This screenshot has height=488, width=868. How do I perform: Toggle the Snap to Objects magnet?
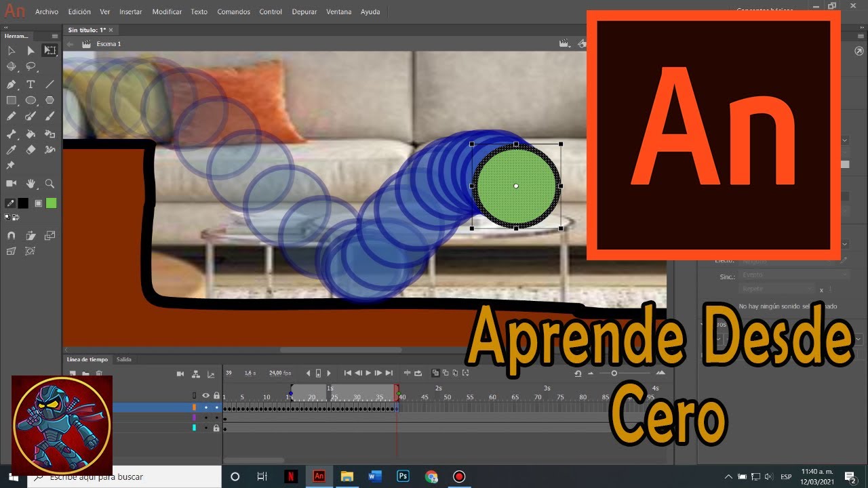12,236
